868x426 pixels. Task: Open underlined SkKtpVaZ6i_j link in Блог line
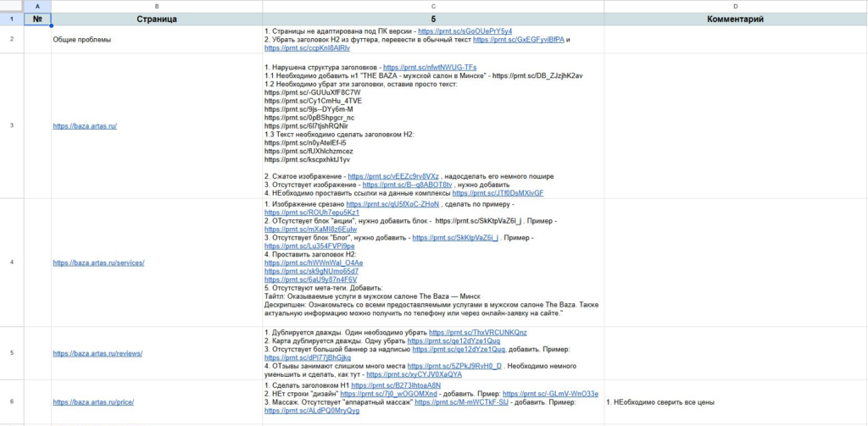click(x=455, y=238)
